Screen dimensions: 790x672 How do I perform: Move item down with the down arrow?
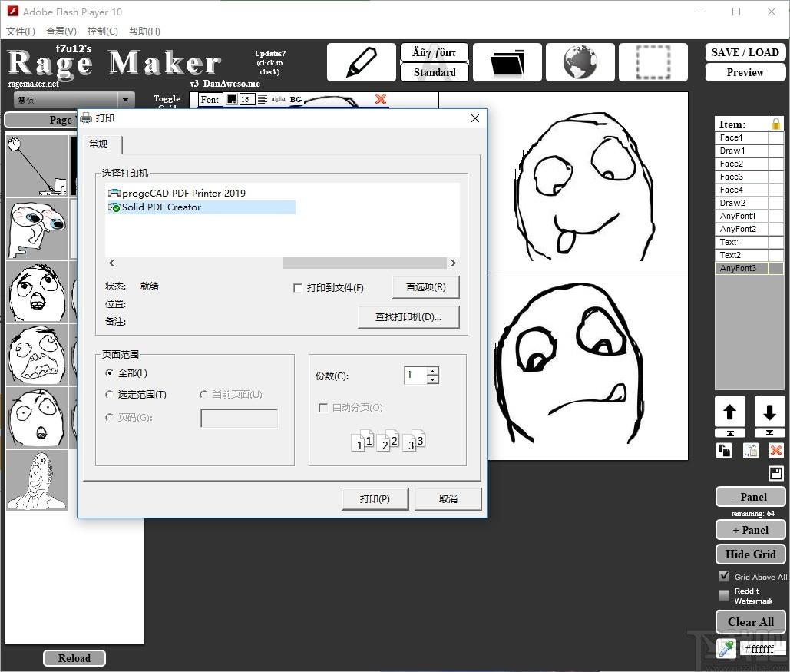pos(769,412)
